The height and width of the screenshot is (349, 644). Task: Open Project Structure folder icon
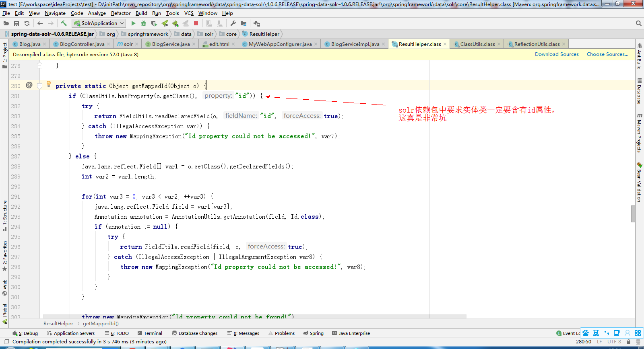(x=244, y=23)
